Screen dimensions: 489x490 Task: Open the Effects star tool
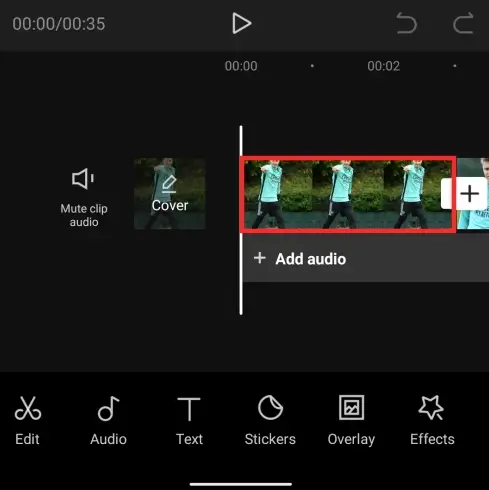coord(432,421)
